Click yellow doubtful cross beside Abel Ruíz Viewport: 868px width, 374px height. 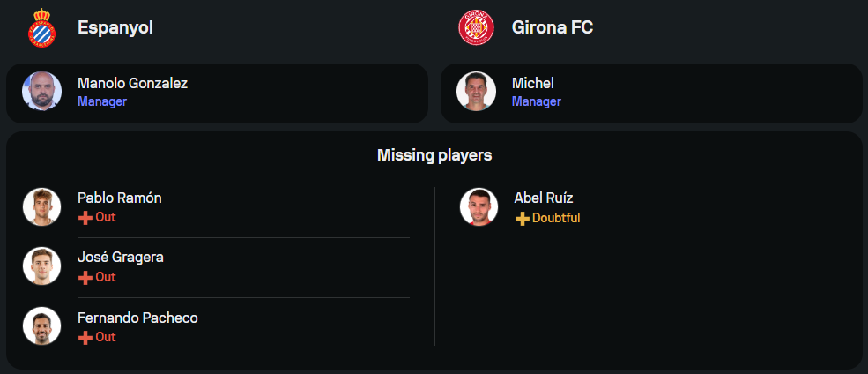(522, 218)
